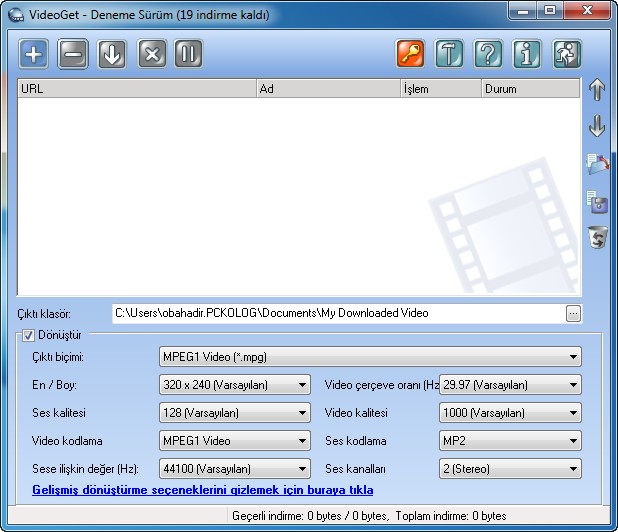
Task: Open the Video çerçeve oranı 29.97 dropdown
Action: click(510, 385)
